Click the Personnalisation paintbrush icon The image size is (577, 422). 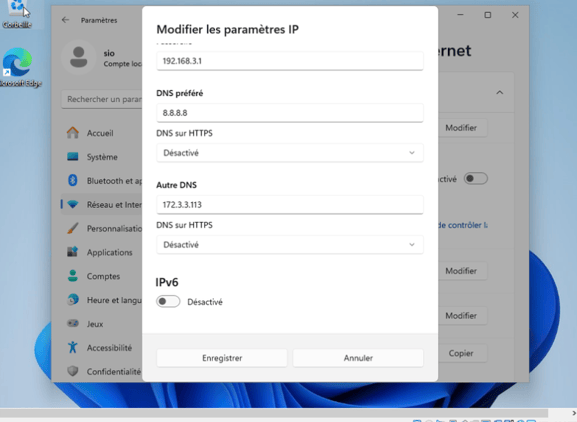(x=72, y=228)
